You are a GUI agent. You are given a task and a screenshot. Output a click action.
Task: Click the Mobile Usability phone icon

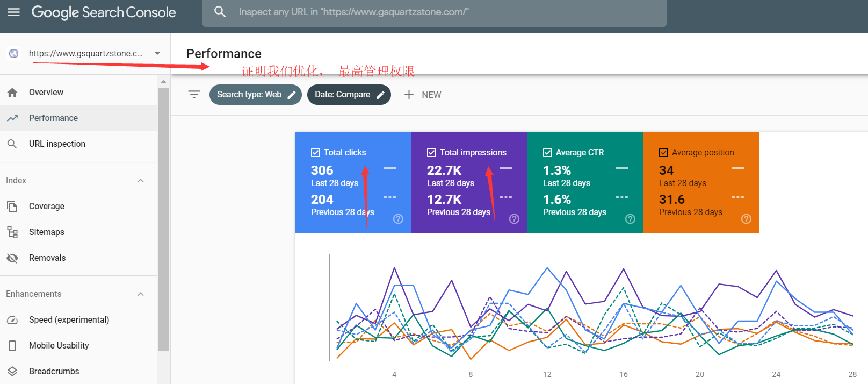(x=12, y=346)
